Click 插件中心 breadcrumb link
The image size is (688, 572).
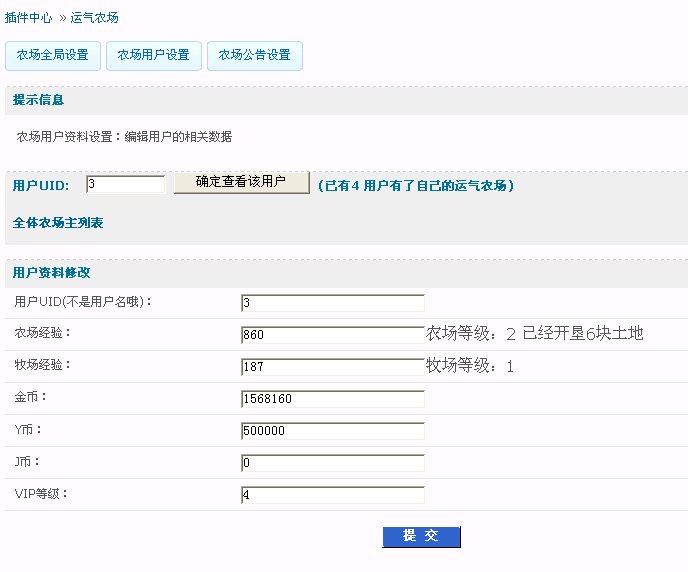point(28,18)
